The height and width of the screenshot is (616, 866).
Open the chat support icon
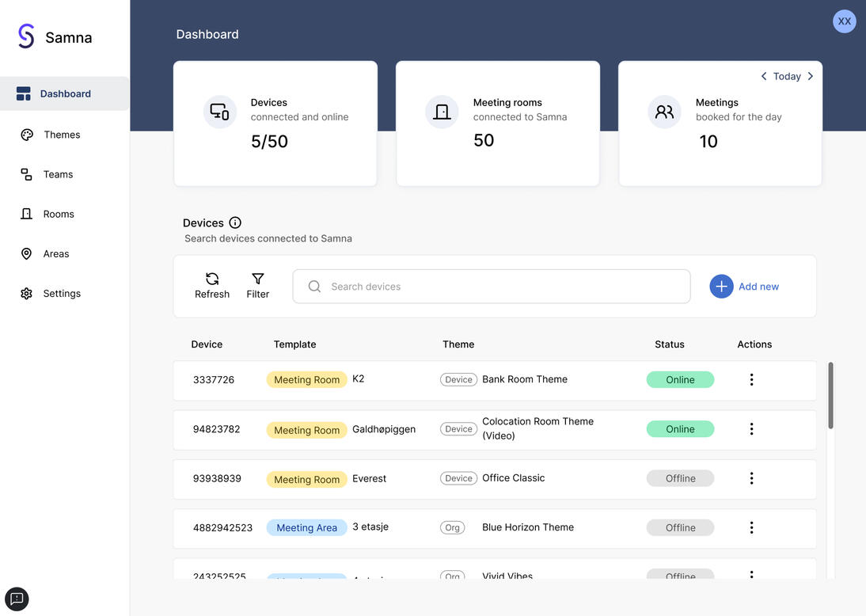tap(17, 599)
